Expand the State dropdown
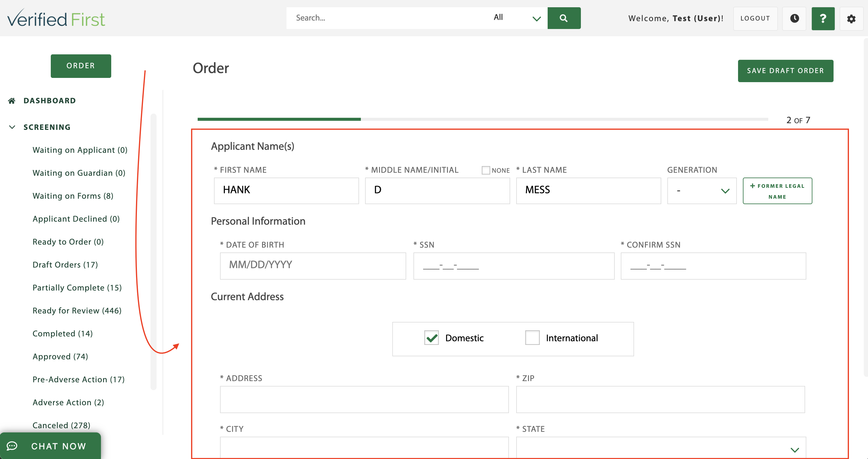 [661, 448]
